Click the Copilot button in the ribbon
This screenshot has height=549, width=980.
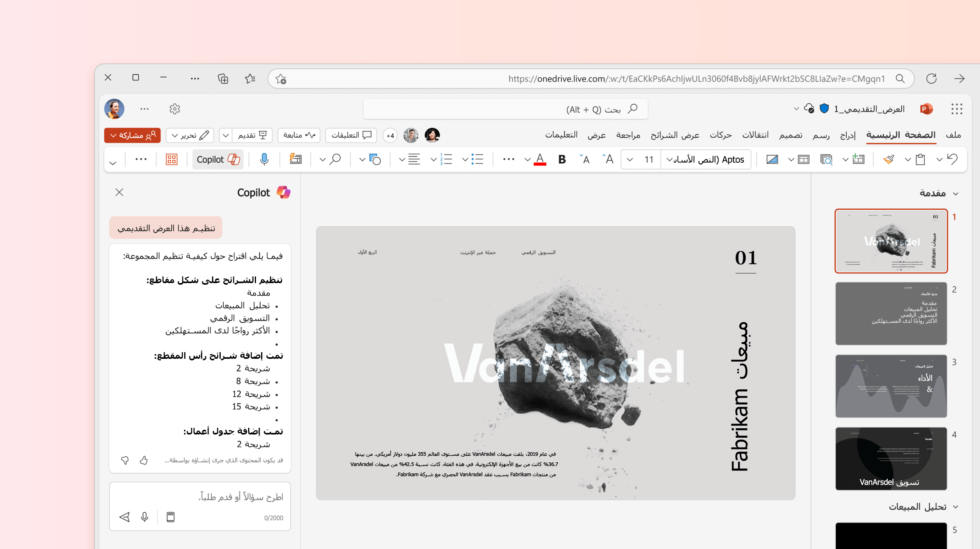coord(218,159)
